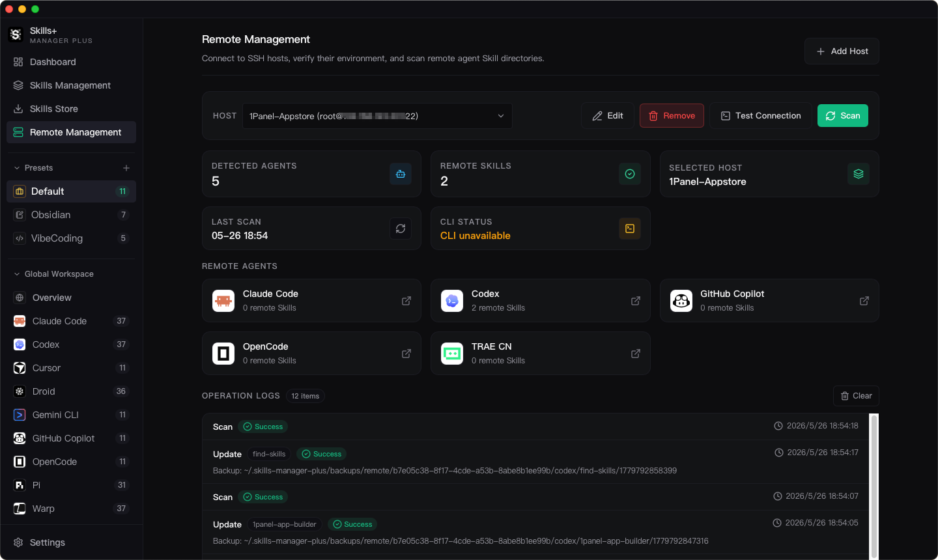The image size is (938, 560).
Task: Open Skills Store page
Action: [x=71, y=109]
